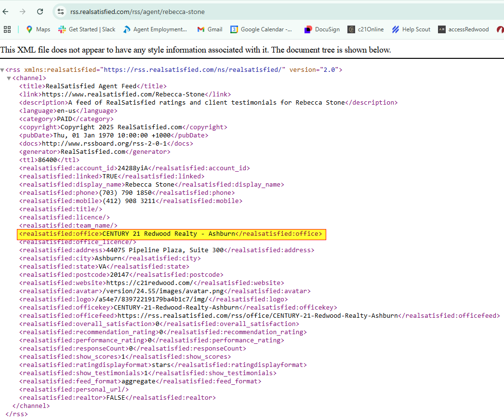
Task: Click the state VA line
Action: [104, 267]
